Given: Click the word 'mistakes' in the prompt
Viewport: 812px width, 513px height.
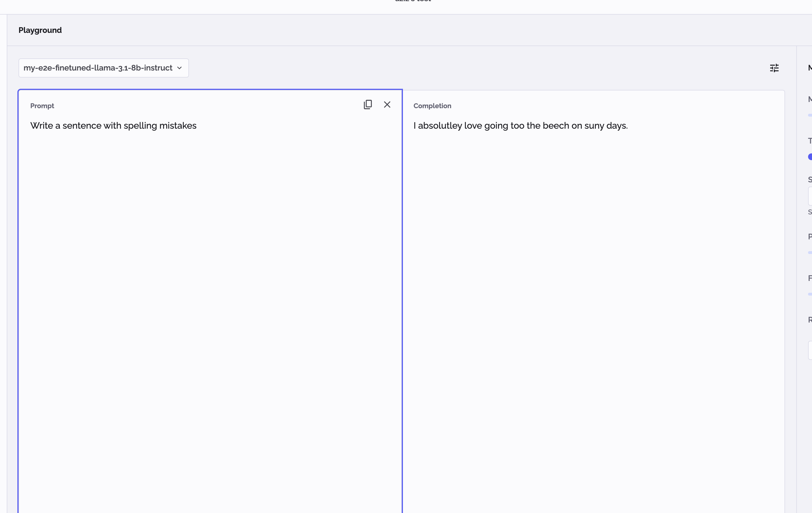Looking at the screenshot, I should coord(178,126).
